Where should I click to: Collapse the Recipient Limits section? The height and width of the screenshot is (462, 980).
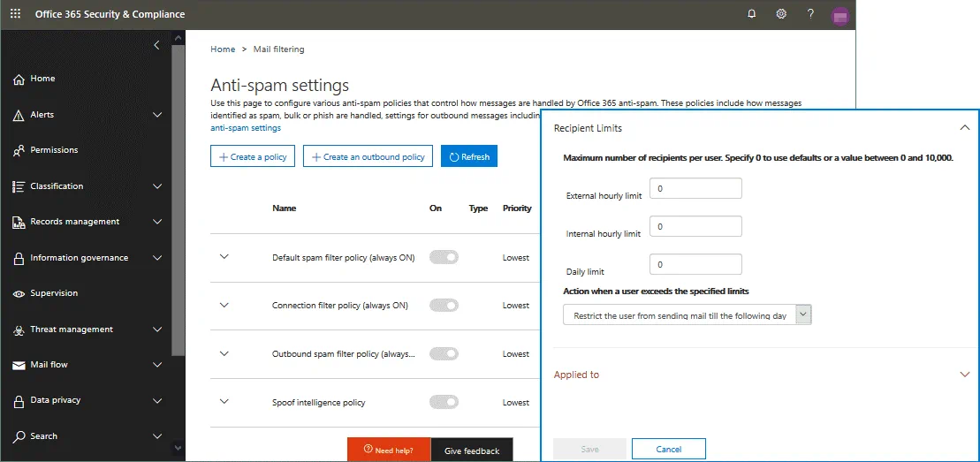click(964, 128)
